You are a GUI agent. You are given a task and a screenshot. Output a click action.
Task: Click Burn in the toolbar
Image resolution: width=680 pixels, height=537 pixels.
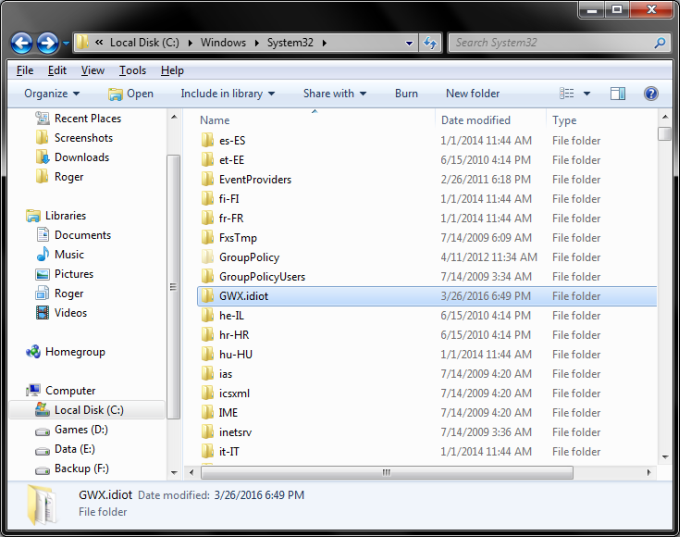[x=406, y=94]
